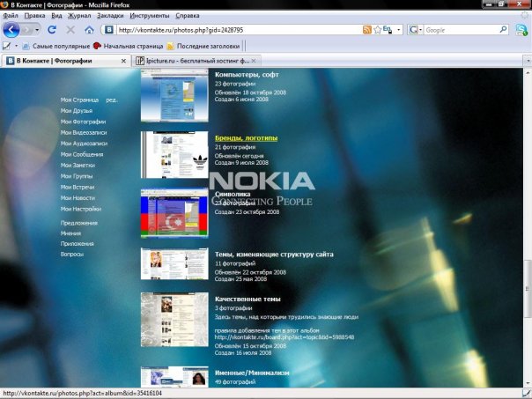Bookmark this page with the star icon

coord(377,30)
